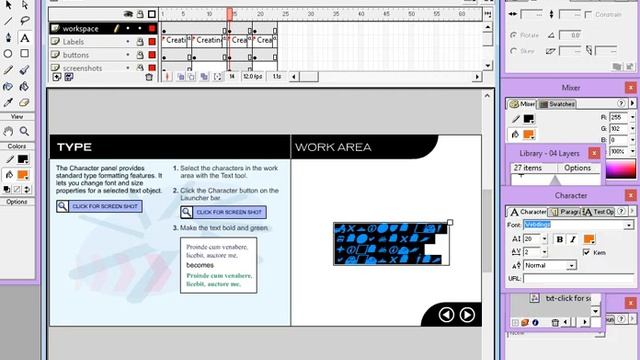Select the Arrow tool
The width and height of the screenshot is (640, 360).
[9, 5]
